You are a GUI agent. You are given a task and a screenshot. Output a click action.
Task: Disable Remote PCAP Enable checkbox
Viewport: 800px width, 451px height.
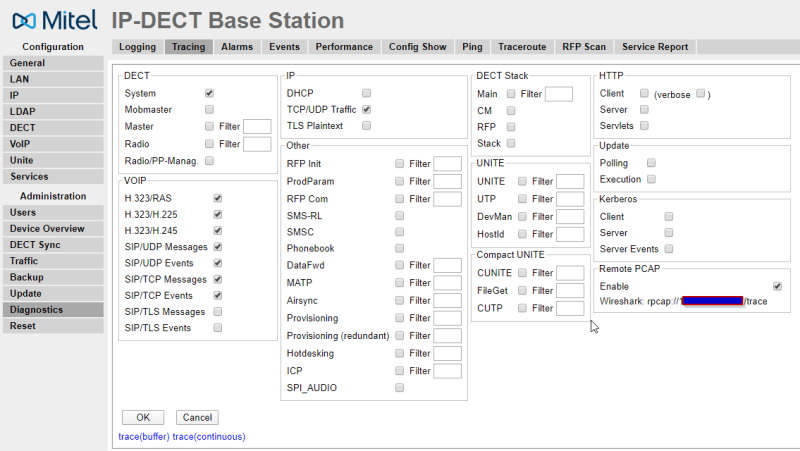(x=777, y=286)
